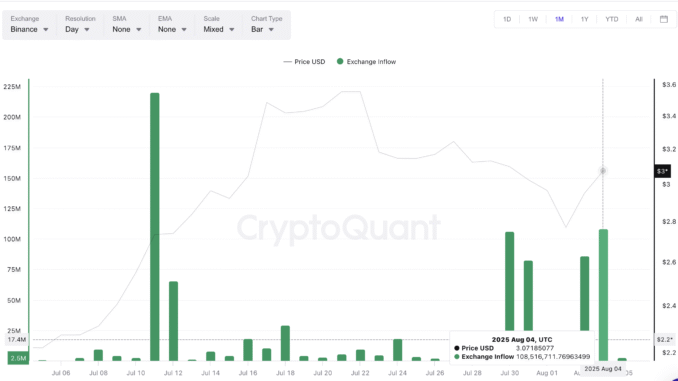Click the inflow bar at Jul 24
The height and width of the screenshot is (381, 678).
click(x=397, y=350)
